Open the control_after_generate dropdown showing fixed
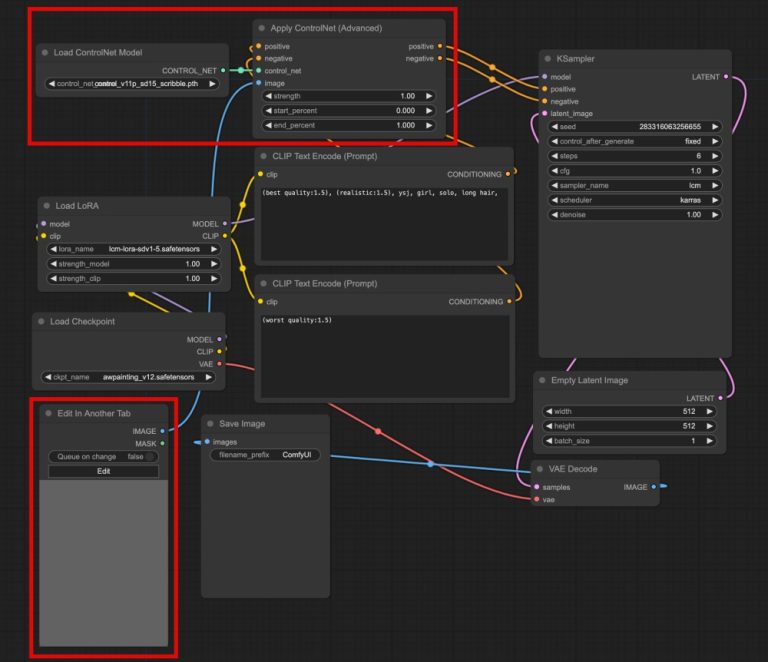 [x=634, y=142]
